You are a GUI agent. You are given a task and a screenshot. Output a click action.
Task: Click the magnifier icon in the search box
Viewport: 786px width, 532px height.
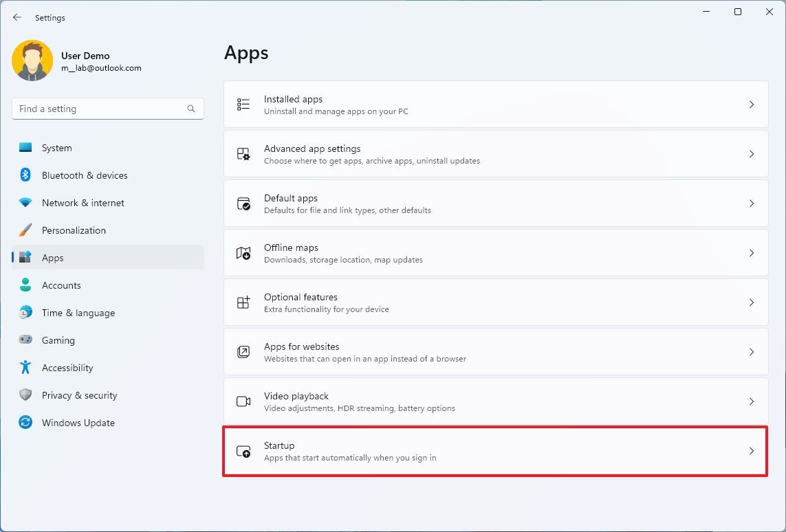point(190,109)
